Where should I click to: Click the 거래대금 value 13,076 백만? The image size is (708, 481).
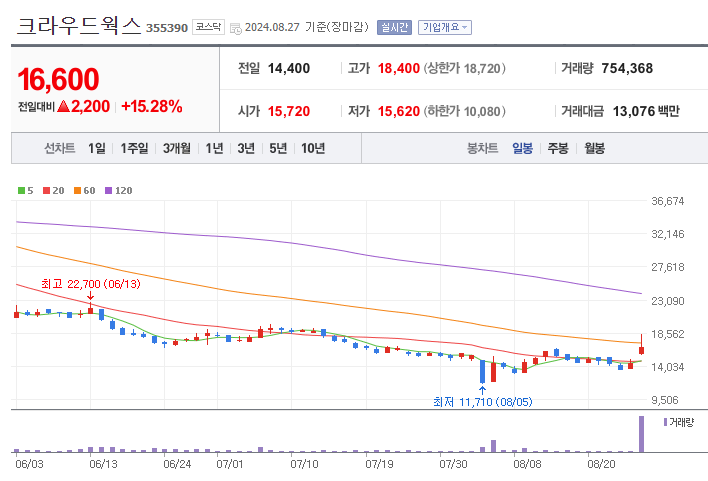tap(646, 111)
